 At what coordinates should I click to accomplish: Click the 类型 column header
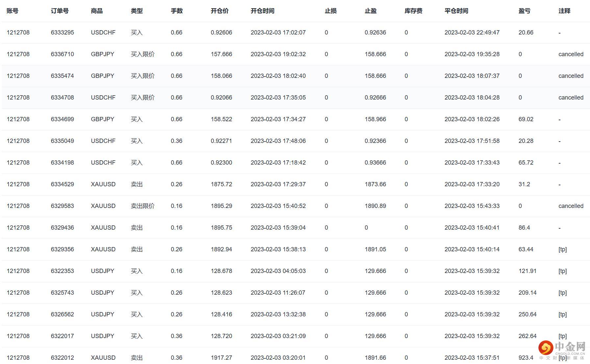[x=137, y=11]
